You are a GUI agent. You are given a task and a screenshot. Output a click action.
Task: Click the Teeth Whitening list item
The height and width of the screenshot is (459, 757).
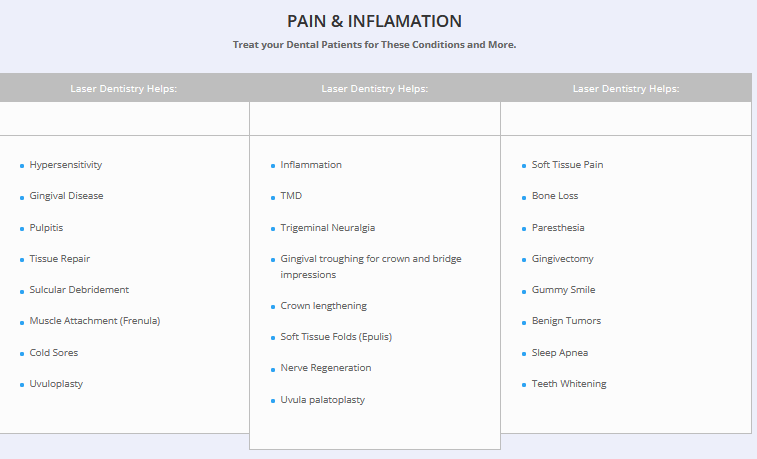(x=569, y=384)
